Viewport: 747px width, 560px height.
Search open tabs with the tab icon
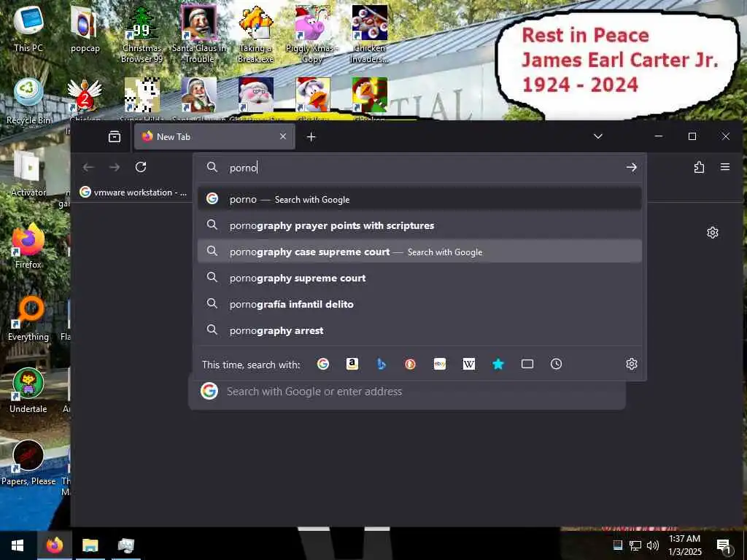tap(527, 365)
